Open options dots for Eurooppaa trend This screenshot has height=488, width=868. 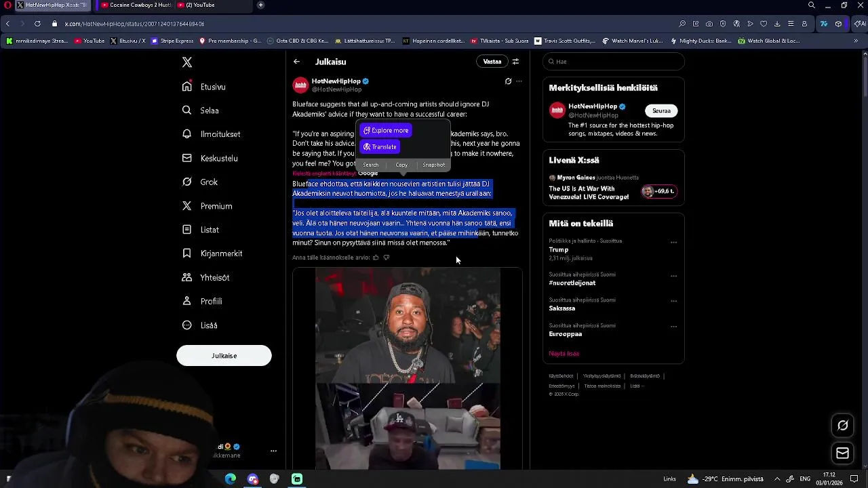point(673,327)
